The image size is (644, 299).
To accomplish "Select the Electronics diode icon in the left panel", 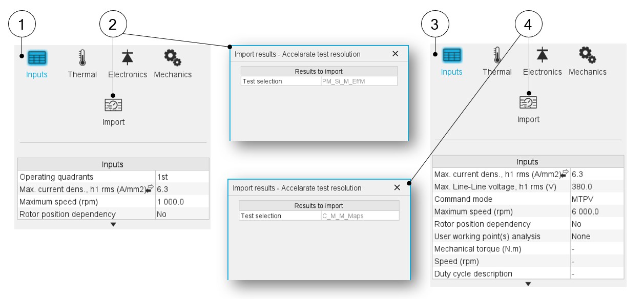I will coord(128,57).
